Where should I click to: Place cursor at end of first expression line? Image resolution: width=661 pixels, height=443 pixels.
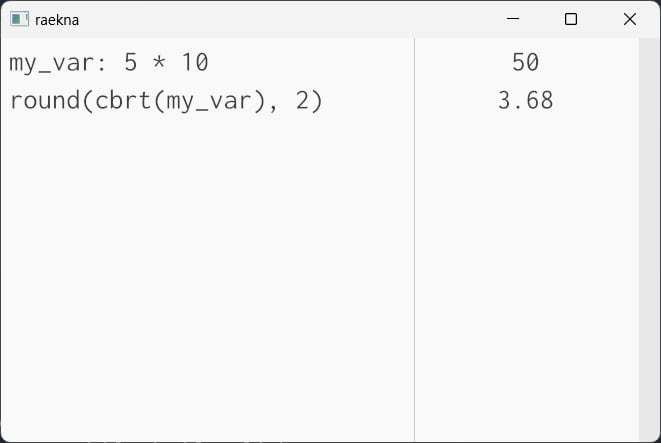(x=210, y=63)
